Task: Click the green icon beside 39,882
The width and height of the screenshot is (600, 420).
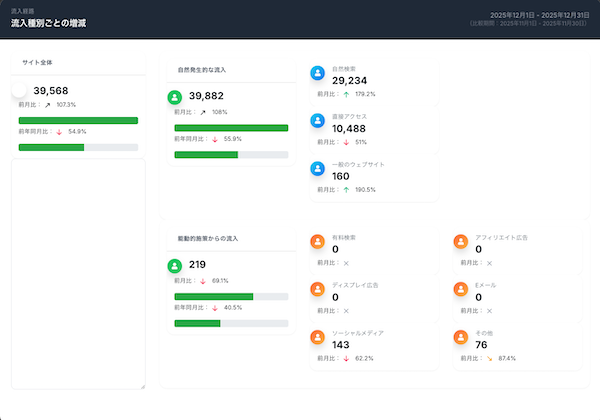Action: tap(175, 97)
